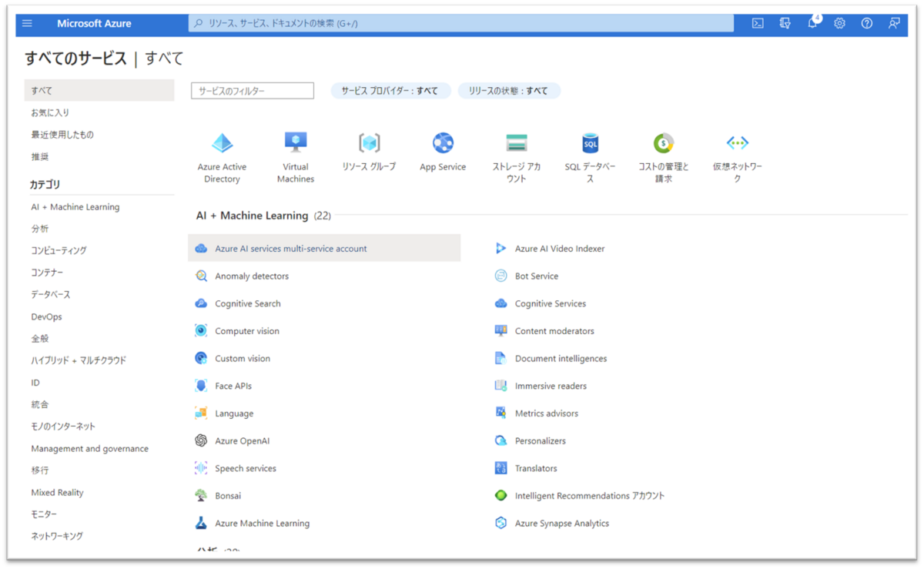
Task: Click the Cognitive Search icon
Action: tap(201, 303)
